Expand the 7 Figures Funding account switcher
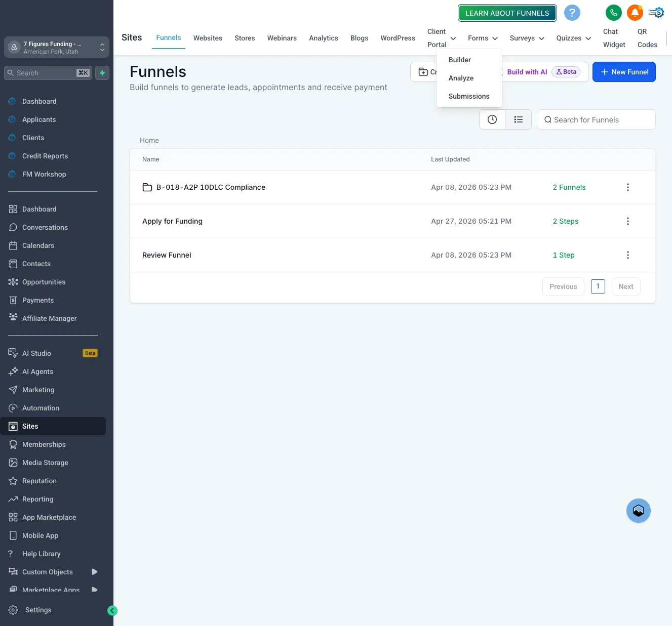The height and width of the screenshot is (626, 672). (57, 47)
